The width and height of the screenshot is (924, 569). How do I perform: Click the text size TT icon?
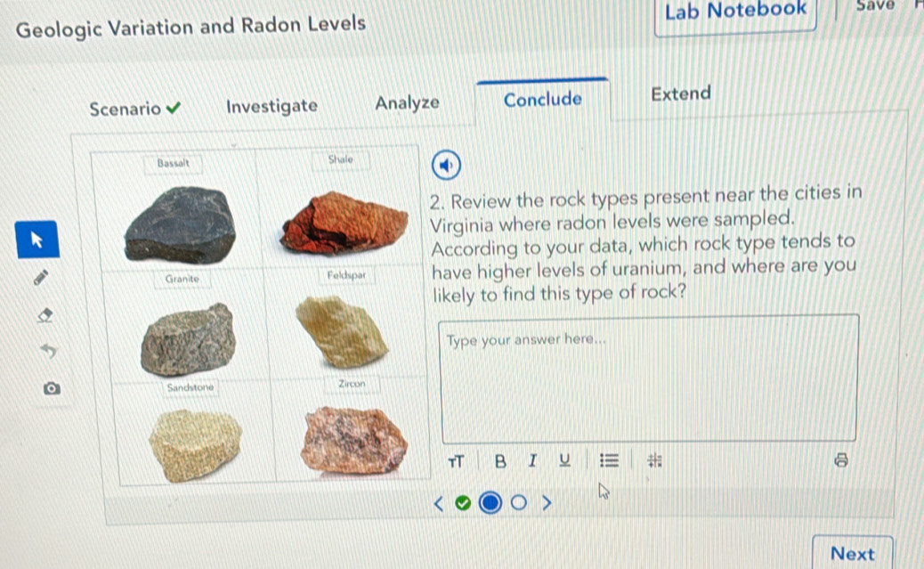(456, 461)
